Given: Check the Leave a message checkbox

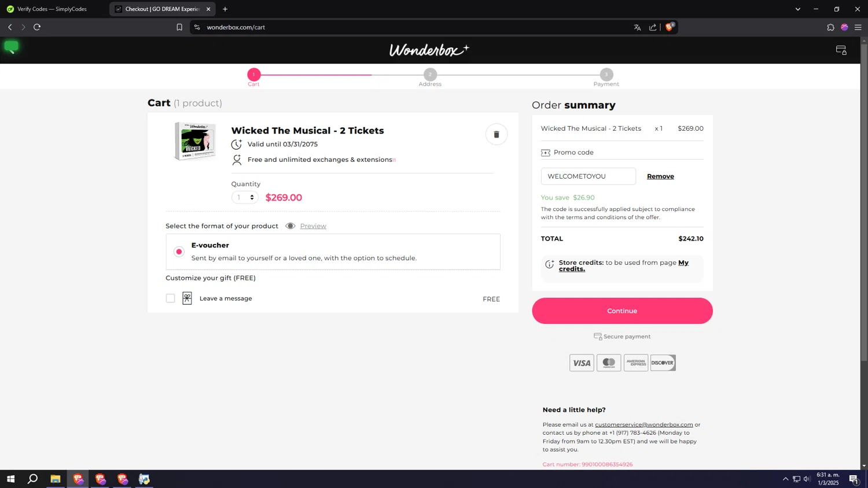Looking at the screenshot, I should [170, 298].
